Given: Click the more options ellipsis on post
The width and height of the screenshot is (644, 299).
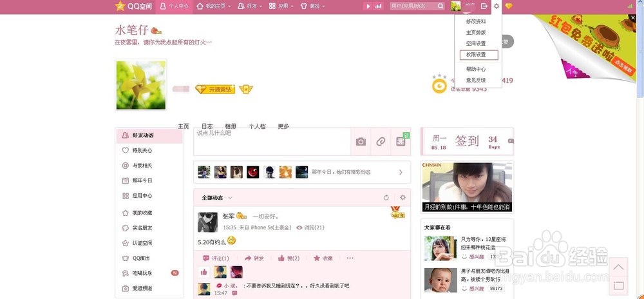Looking at the screenshot, I should pyautogui.click(x=350, y=258).
